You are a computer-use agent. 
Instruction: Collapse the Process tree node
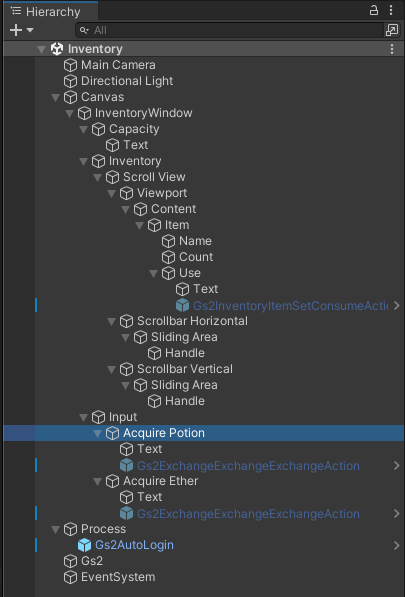tap(56, 529)
